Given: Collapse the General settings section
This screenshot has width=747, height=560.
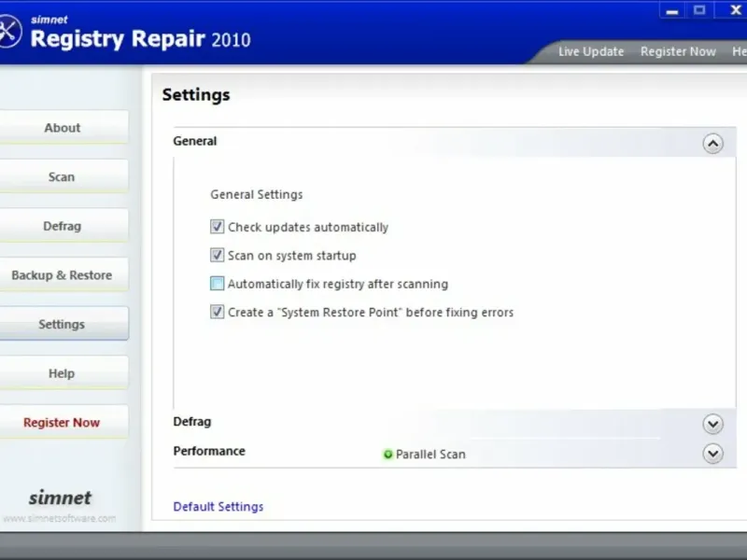Looking at the screenshot, I should (x=712, y=144).
